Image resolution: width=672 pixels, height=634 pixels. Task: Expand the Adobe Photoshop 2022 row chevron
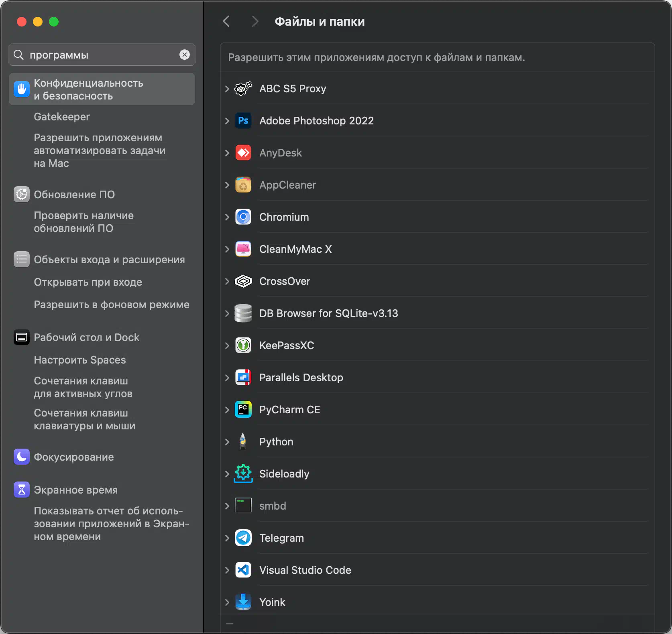pos(227,120)
